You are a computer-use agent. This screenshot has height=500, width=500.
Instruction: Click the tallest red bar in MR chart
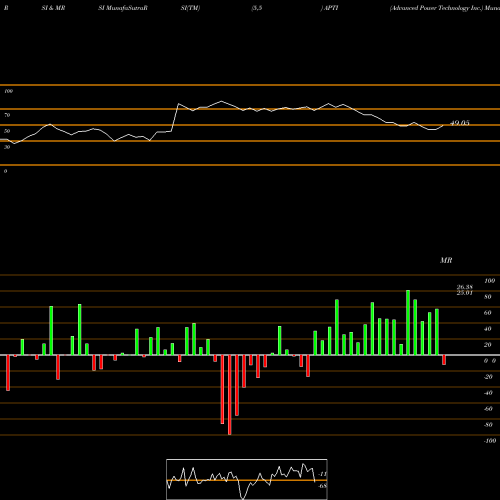click(x=230, y=395)
